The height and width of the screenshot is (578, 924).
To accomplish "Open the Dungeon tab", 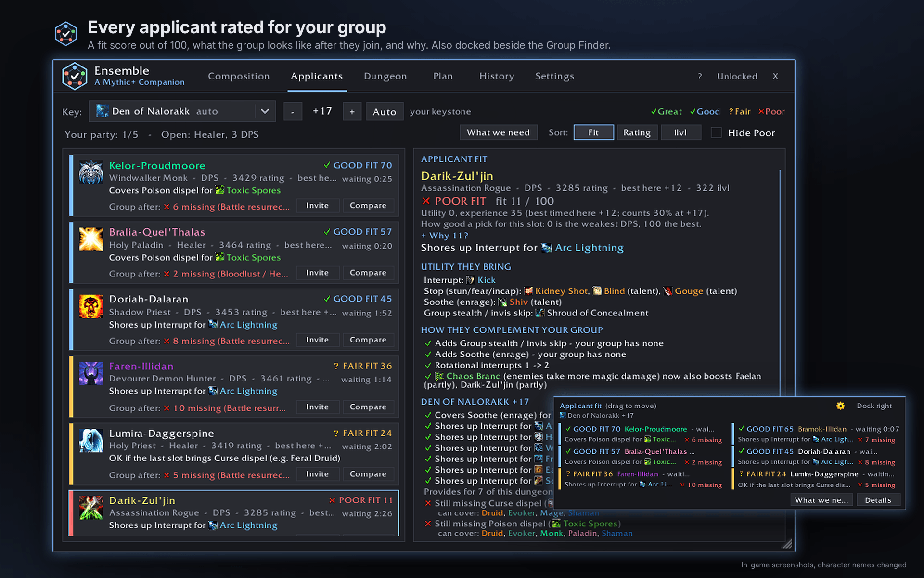I will point(385,76).
